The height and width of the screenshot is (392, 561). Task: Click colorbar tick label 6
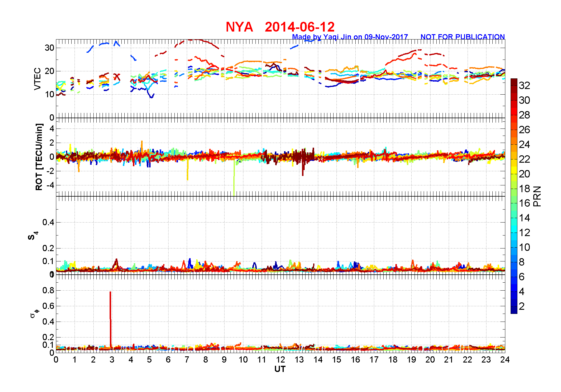point(522,277)
